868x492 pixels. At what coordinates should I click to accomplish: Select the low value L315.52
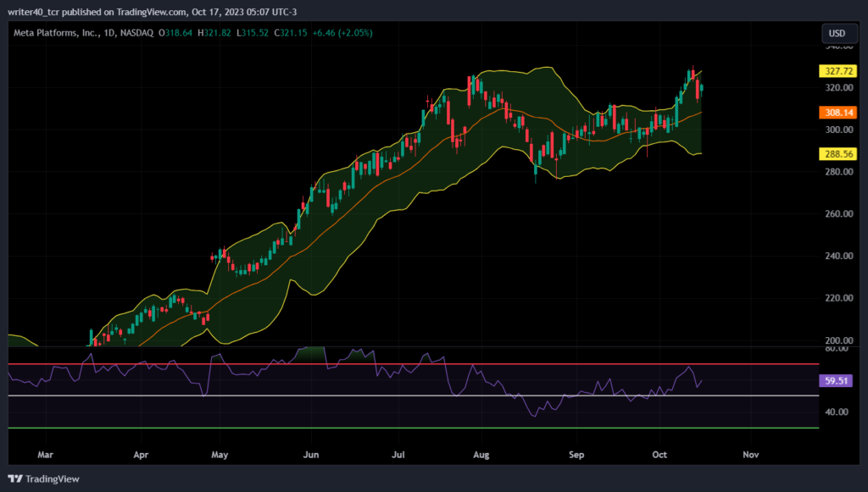pos(253,33)
